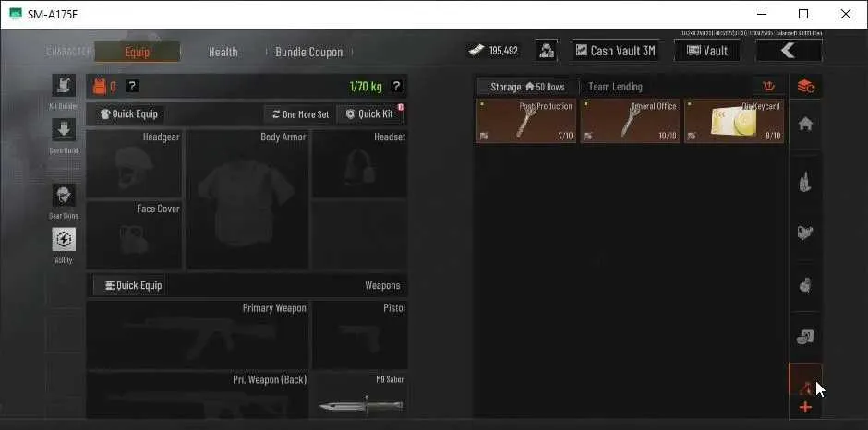Select the yellow keycard item in storage
The image size is (868, 430).
click(734, 121)
